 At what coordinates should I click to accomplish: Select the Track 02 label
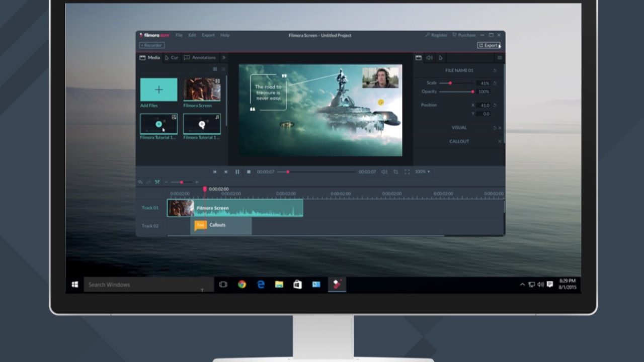tap(150, 226)
